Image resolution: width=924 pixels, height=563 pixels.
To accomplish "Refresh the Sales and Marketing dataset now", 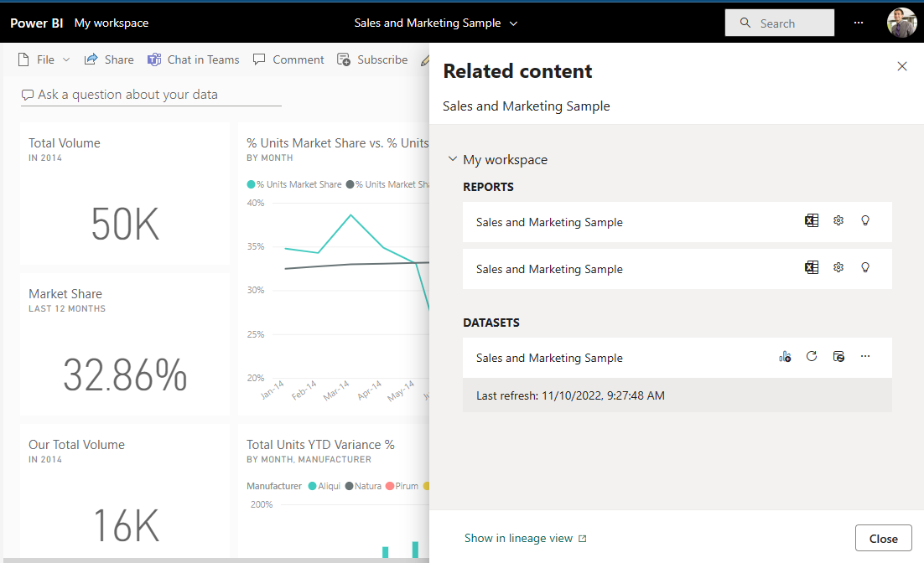I will click(x=811, y=356).
